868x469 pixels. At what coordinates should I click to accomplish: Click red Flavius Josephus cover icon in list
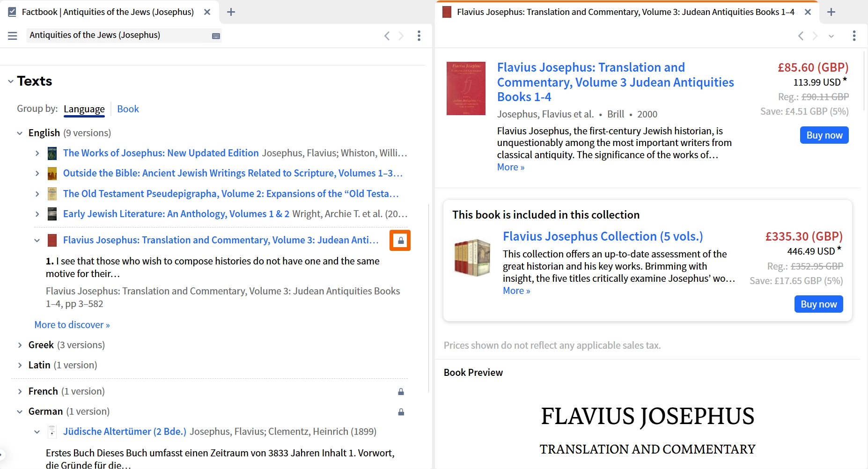click(x=52, y=241)
